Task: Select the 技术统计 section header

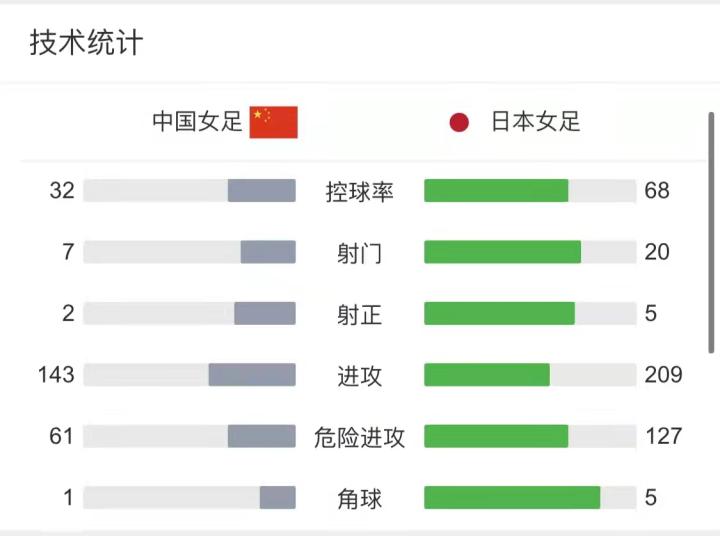Action: point(86,43)
